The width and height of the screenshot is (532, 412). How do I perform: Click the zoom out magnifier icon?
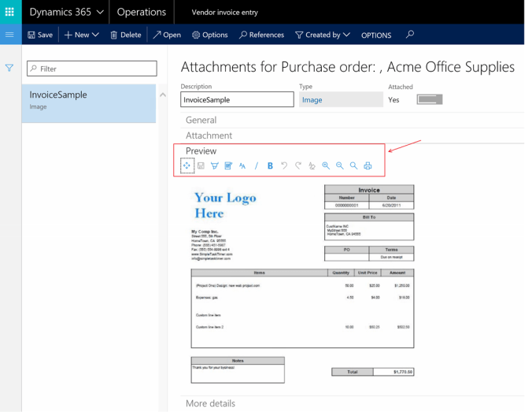[x=340, y=165]
